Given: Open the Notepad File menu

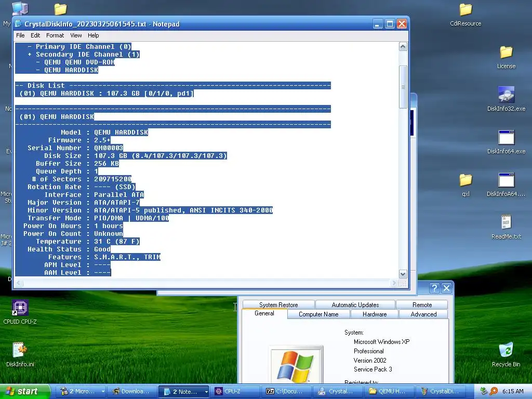Looking at the screenshot, I should click(20, 35).
